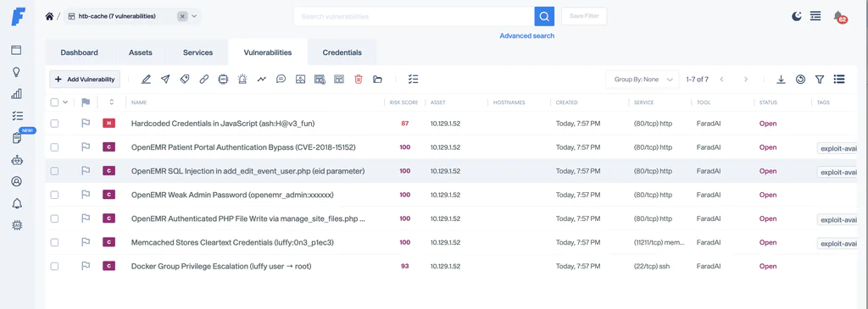Open the Advanced search link
This screenshot has height=309, width=868.
pos(527,36)
